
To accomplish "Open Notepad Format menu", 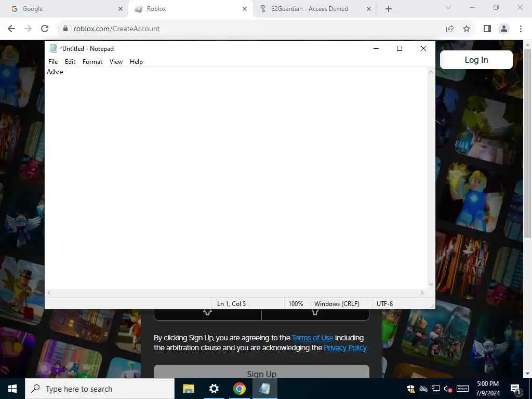I will click(x=92, y=62).
